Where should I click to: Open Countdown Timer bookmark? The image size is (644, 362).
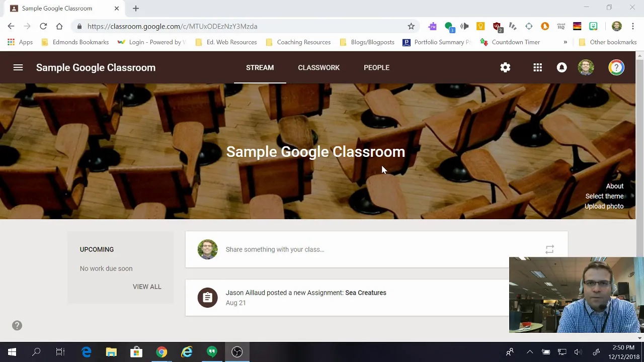[510, 42]
